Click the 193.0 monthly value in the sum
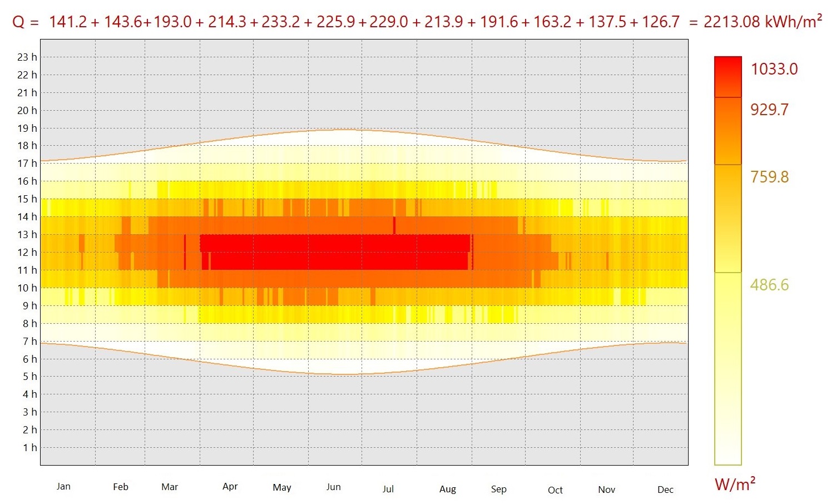 pyautogui.click(x=172, y=22)
